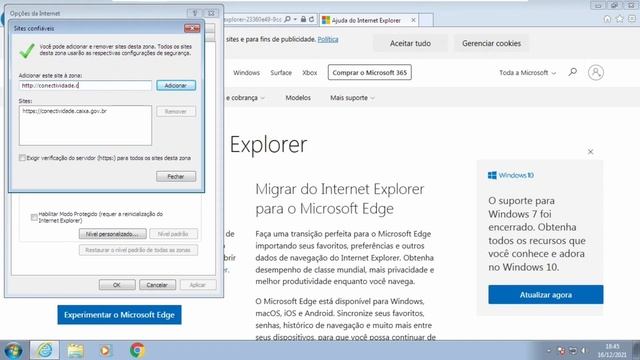This screenshot has height=360, width=640.
Task: Click Aceitar tudo cookies button
Action: pos(410,43)
